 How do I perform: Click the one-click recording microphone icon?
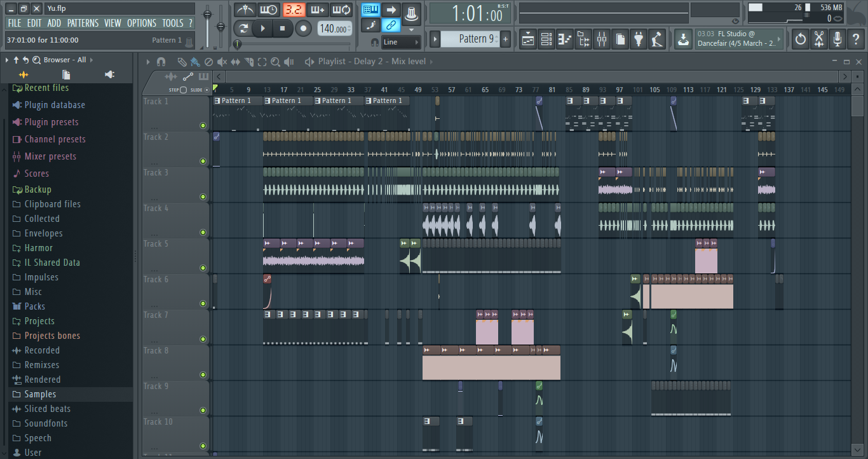(x=837, y=39)
